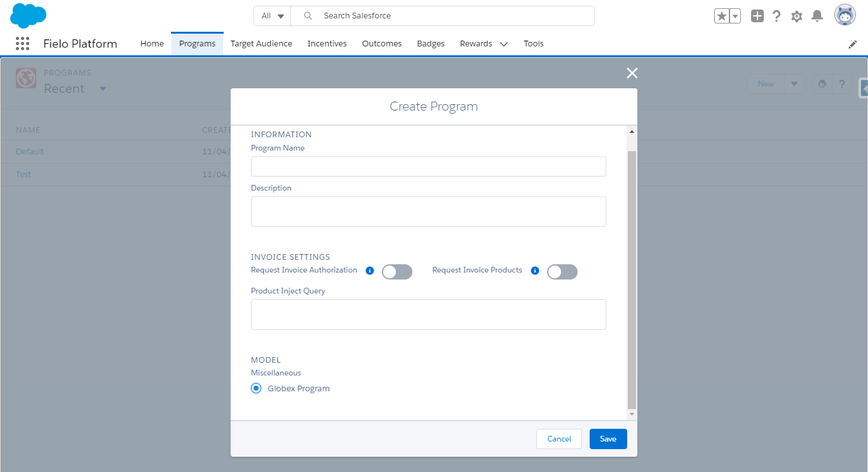Select the Programs tab
Screen dimensions: 868x472
coord(197,44)
